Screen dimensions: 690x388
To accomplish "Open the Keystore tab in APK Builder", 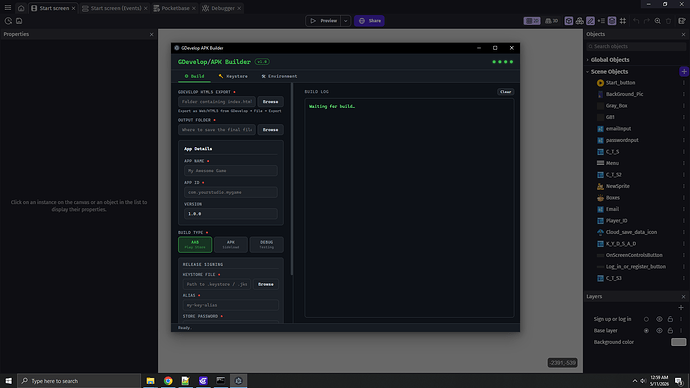I will pos(233,76).
